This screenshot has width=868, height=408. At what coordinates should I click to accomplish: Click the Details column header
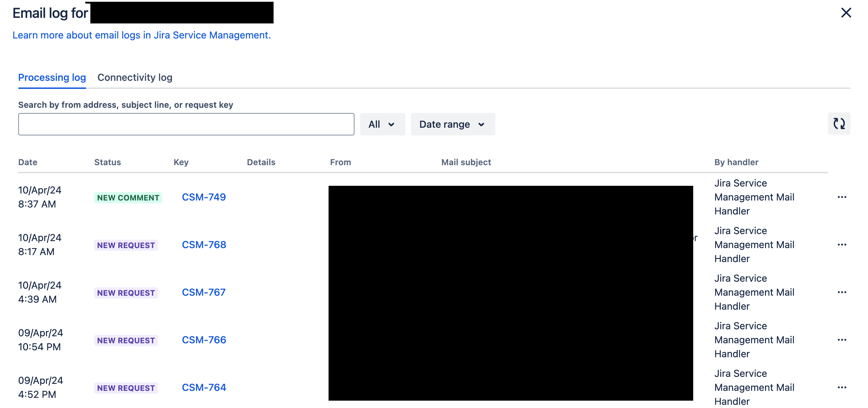pos(261,162)
